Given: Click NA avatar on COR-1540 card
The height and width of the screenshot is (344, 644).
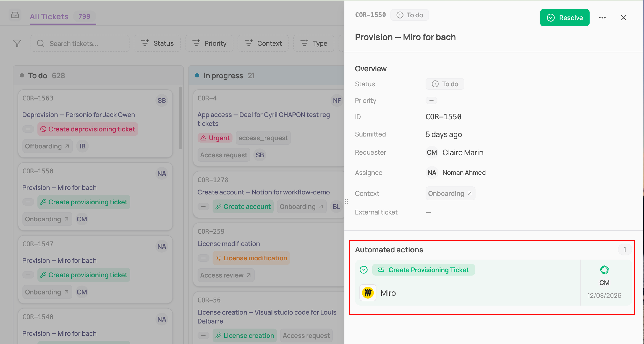Looking at the screenshot, I should coord(162,319).
